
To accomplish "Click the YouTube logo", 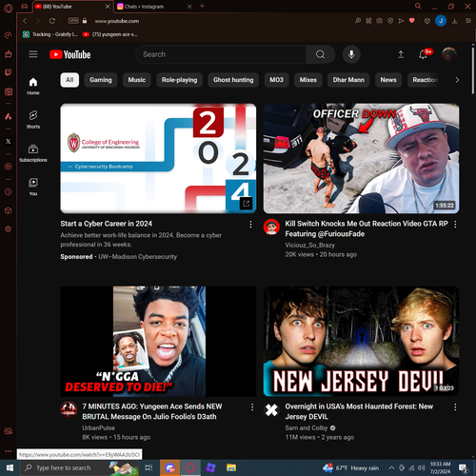I will [x=70, y=54].
